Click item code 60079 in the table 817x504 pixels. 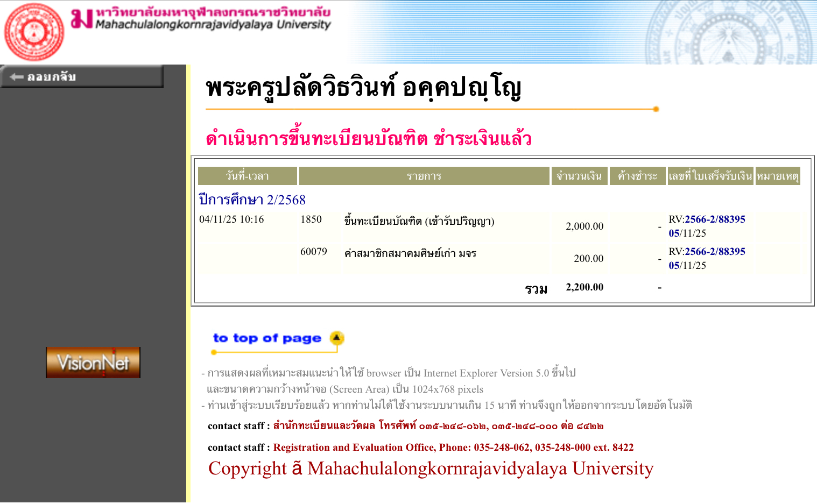(x=314, y=252)
